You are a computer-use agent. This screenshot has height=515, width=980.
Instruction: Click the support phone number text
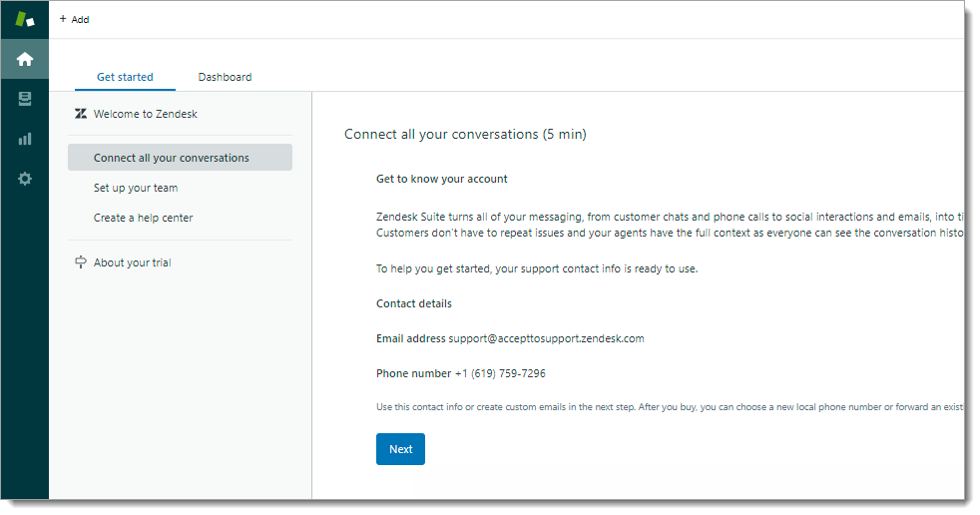coord(500,373)
